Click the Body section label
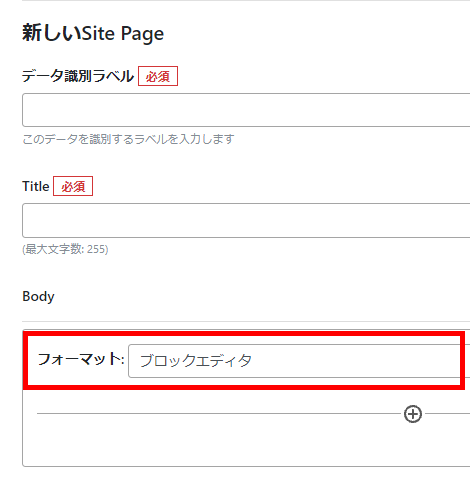 pos(38,296)
